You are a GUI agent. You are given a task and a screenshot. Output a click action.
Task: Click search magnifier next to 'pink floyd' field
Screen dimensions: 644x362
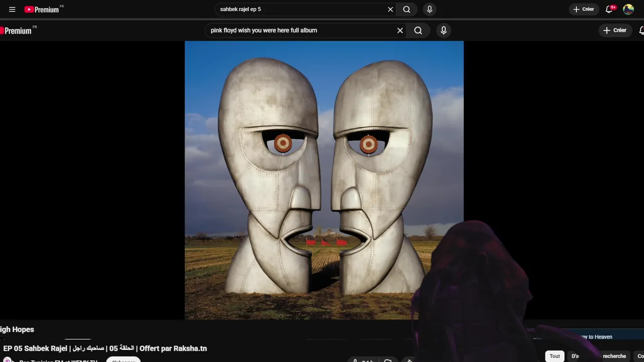(418, 30)
